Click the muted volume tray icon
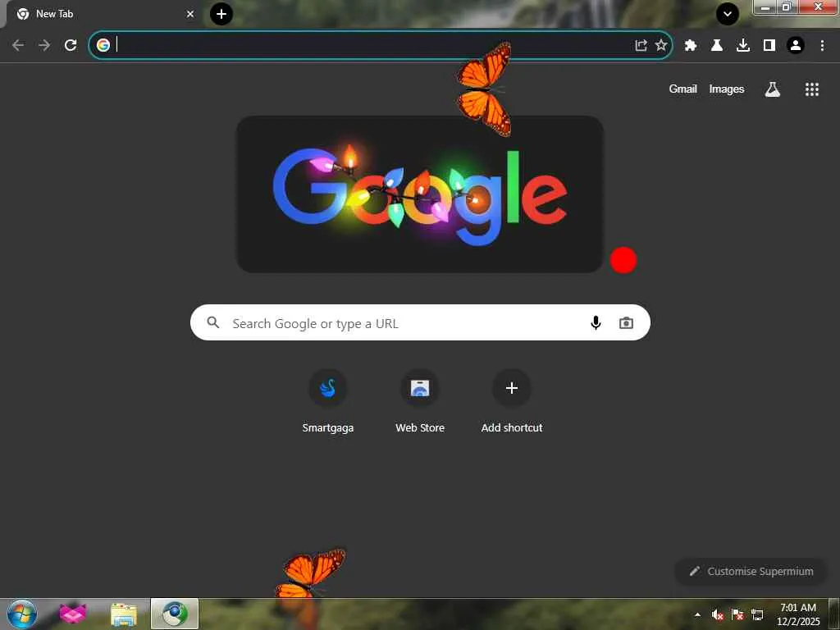This screenshot has width=840, height=630. click(x=717, y=614)
